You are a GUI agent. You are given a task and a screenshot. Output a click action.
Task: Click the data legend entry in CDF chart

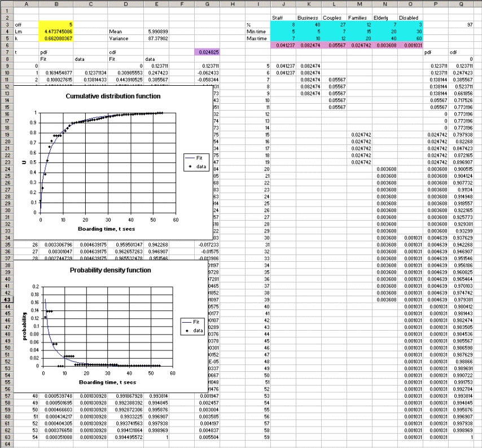tap(196, 166)
